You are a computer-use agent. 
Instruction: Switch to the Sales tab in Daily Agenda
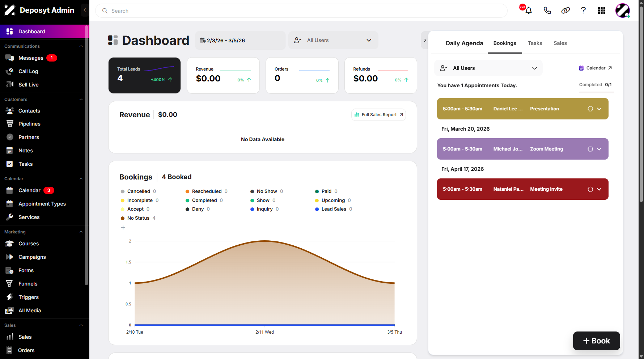pyautogui.click(x=560, y=43)
